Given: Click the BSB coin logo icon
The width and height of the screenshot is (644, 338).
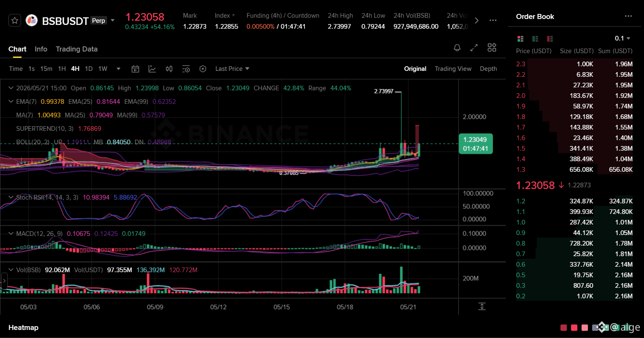Looking at the screenshot, I should [x=32, y=20].
